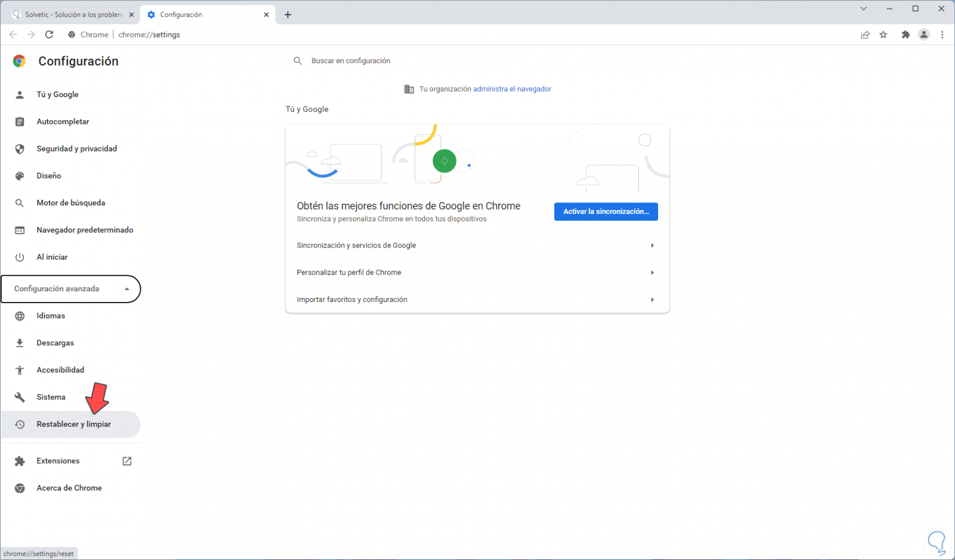The image size is (955, 560).
Task: Open Al iniciar settings section
Action: point(71,257)
